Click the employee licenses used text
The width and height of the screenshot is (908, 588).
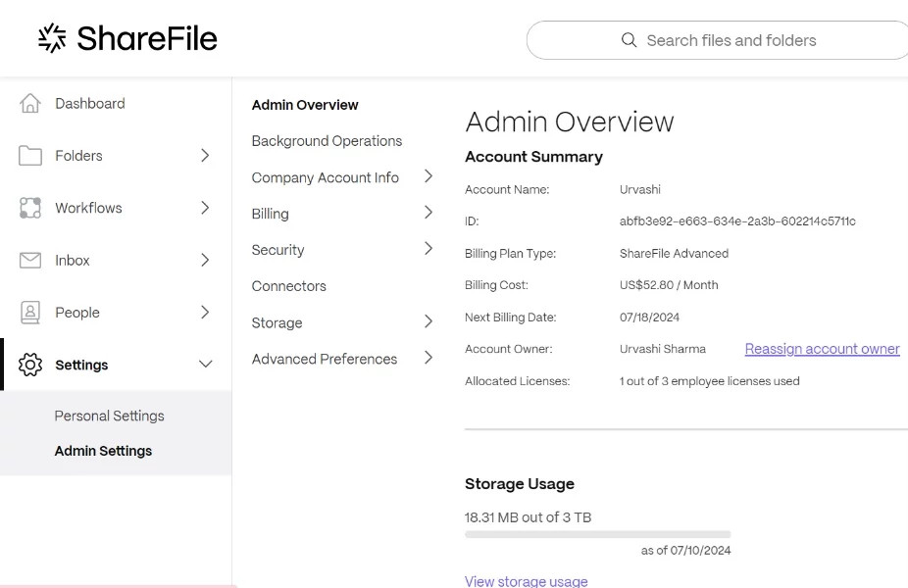[709, 381]
